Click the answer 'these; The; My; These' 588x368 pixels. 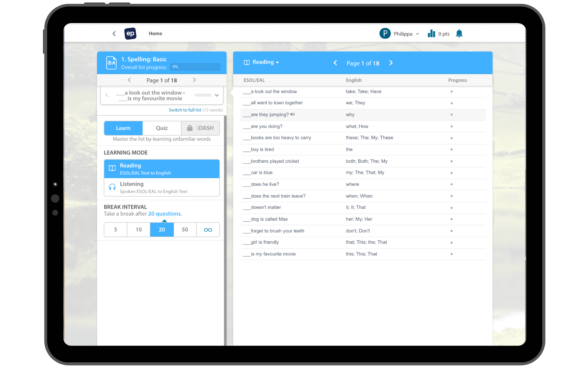[x=369, y=138]
